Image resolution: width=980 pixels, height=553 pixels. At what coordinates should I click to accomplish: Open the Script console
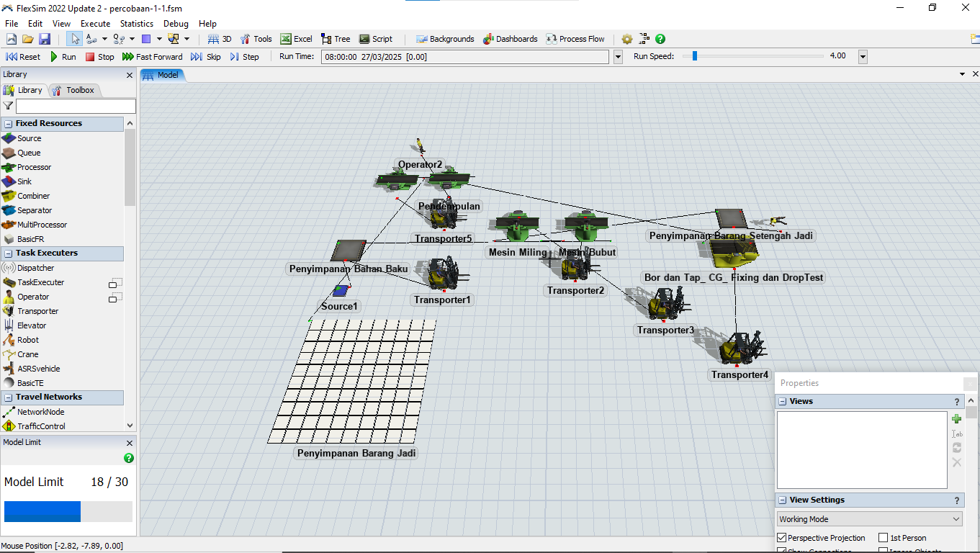click(x=375, y=39)
